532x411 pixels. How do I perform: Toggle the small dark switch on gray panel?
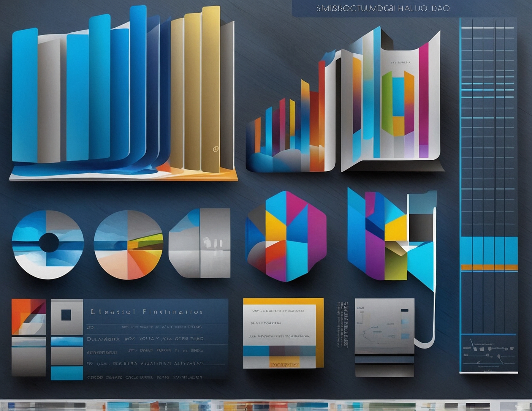(404, 310)
